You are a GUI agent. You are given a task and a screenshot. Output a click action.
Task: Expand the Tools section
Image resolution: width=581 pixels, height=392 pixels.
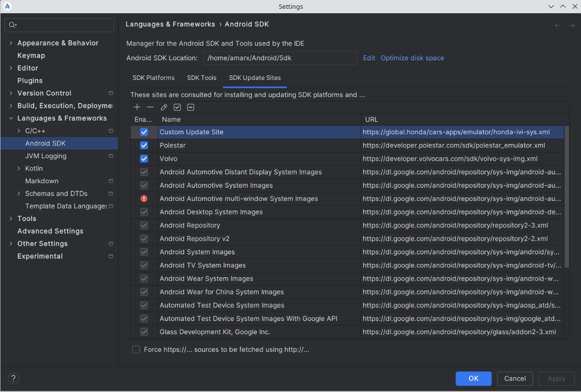pos(11,219)
